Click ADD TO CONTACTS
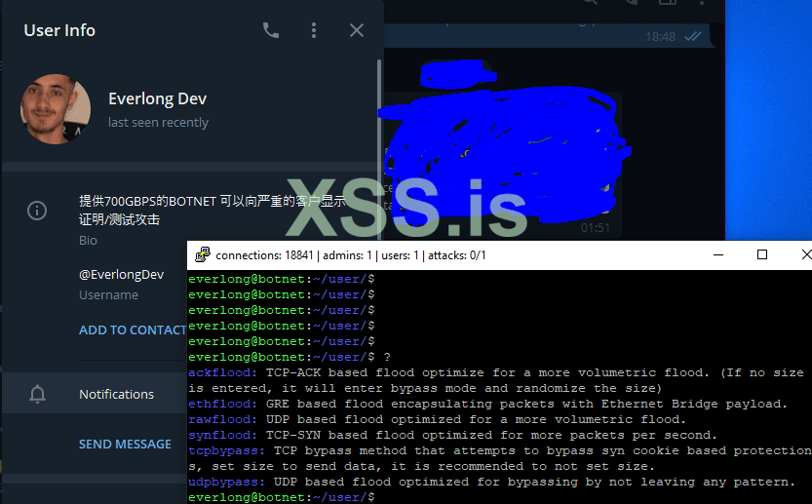Screen dimensions: 812x504 133,330
